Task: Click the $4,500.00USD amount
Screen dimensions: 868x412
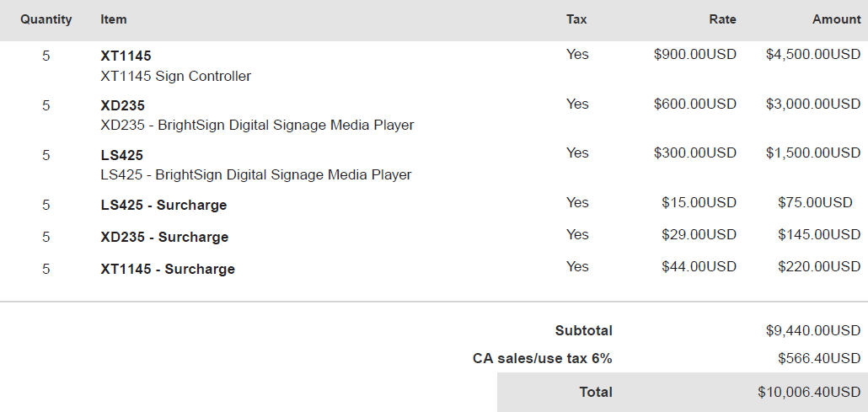Action: (x=812, y=55)
